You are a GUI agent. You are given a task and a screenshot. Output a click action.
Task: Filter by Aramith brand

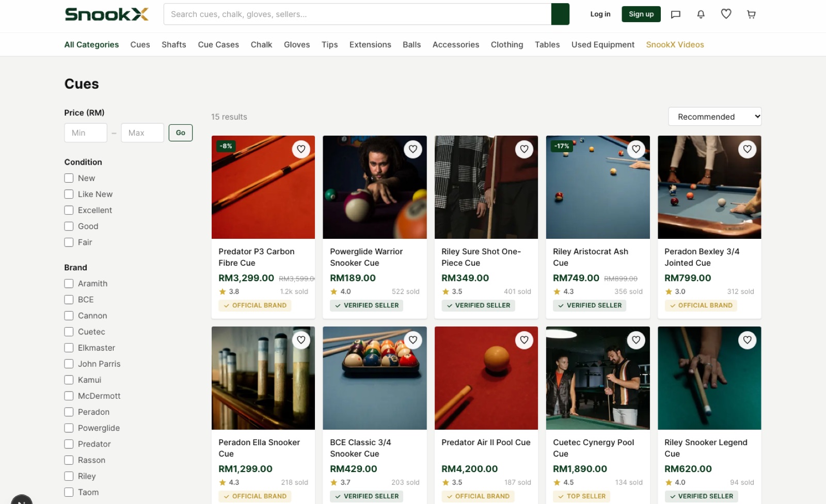coord(69,283)
